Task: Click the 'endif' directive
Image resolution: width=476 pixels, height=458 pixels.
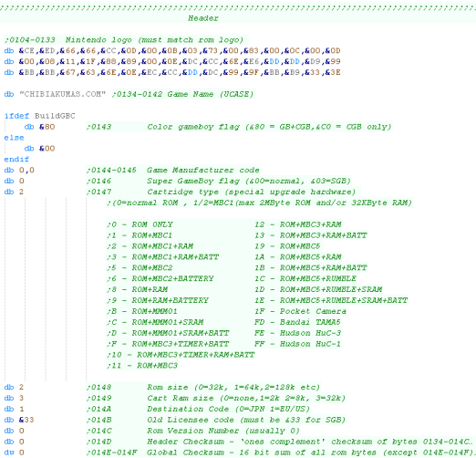Action: click(x=16, y=160)
